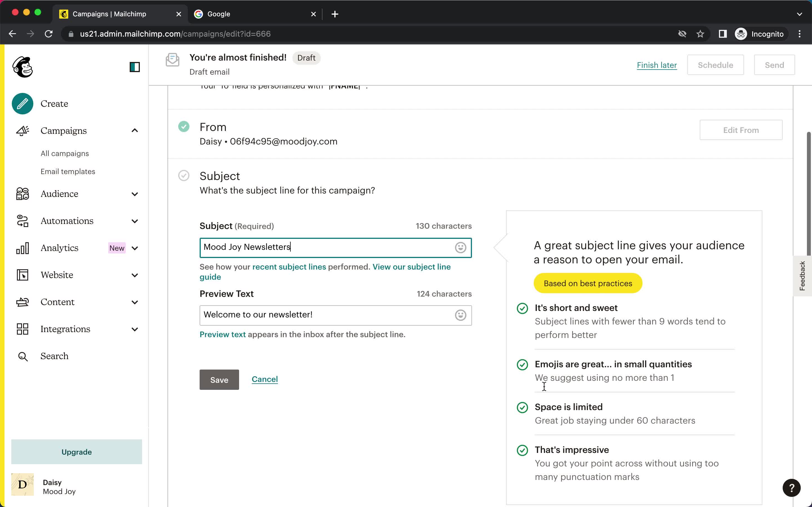Click the Audience navigation icon
812x507 pixels.
[22, 193]
